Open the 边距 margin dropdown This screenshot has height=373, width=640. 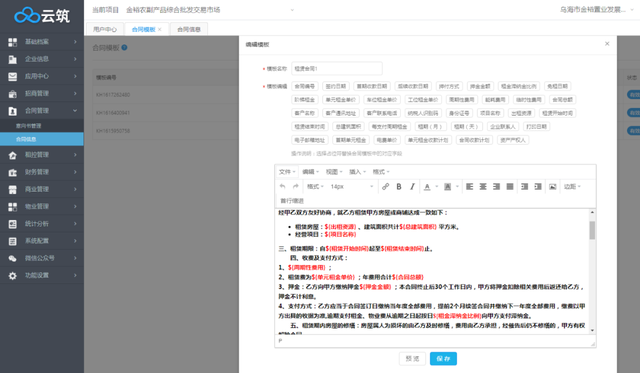(x=572, y=186)
